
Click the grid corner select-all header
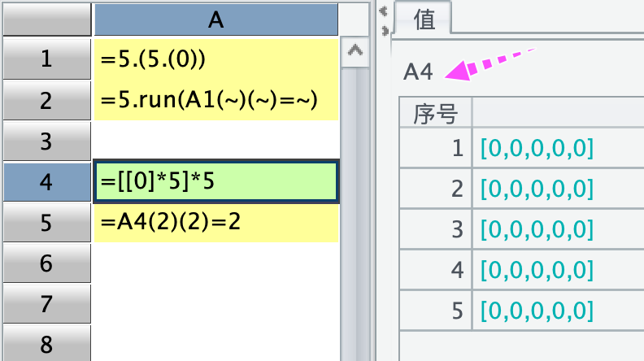click(47, 20)
